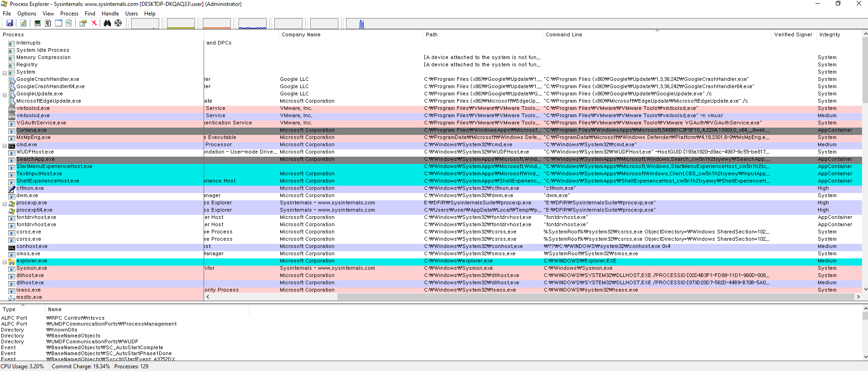Open the Help menu
The width and height of the screenshot is (868, 371).
150,14
